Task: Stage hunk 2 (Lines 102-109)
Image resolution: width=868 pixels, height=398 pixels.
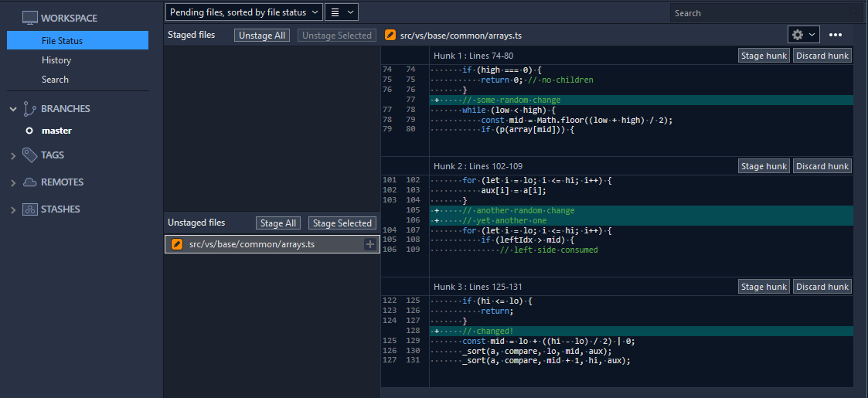Action: point(764,166)
